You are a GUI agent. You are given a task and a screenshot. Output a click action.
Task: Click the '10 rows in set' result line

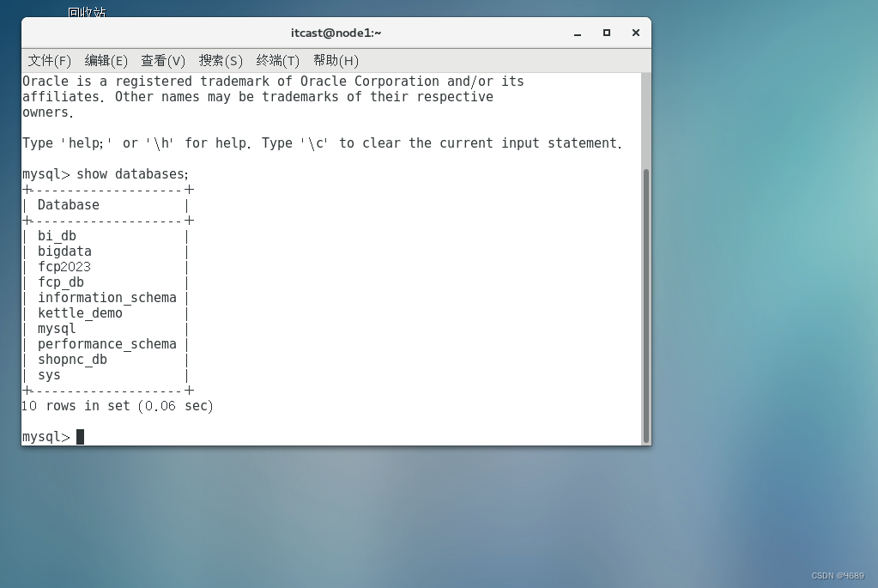[118, 405]
